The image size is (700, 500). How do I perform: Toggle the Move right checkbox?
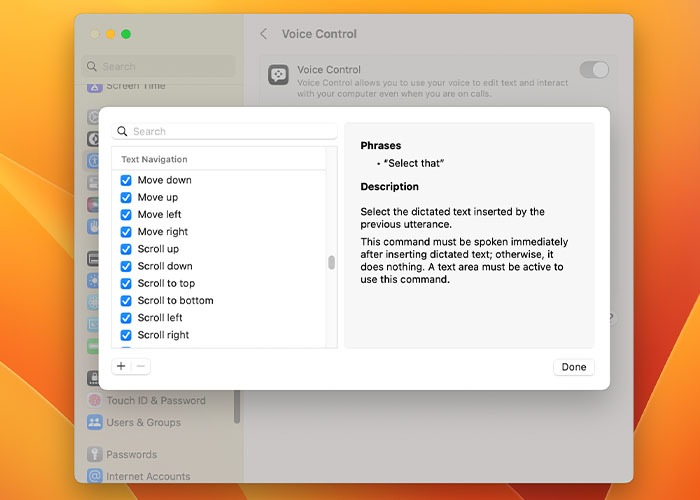[126, 232]
